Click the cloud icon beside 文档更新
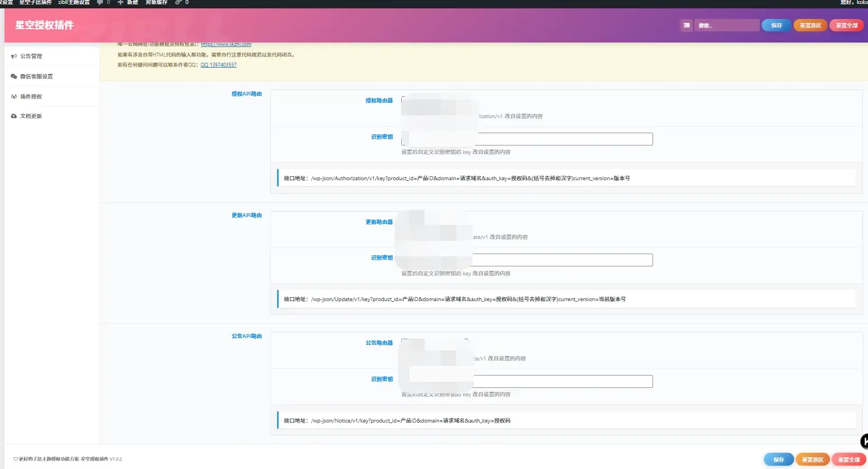868x469 pixels. click(x=14, y=116)
